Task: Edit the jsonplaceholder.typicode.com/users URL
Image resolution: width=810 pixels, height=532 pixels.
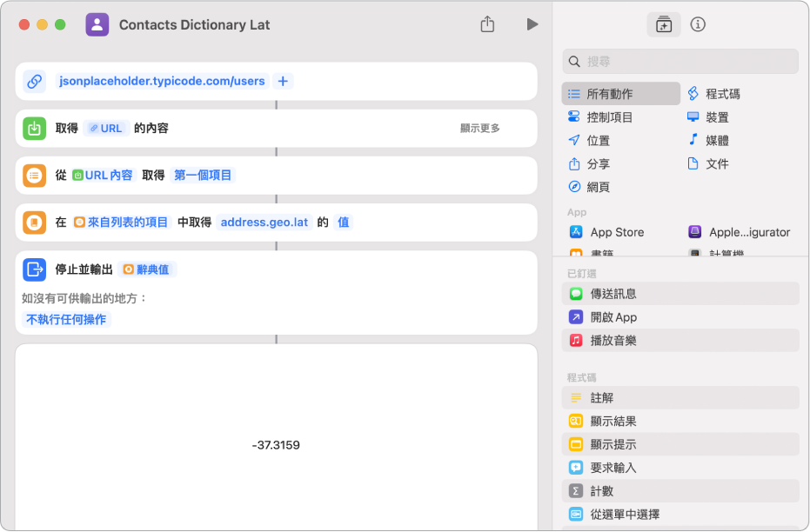Action: [162, 81]
